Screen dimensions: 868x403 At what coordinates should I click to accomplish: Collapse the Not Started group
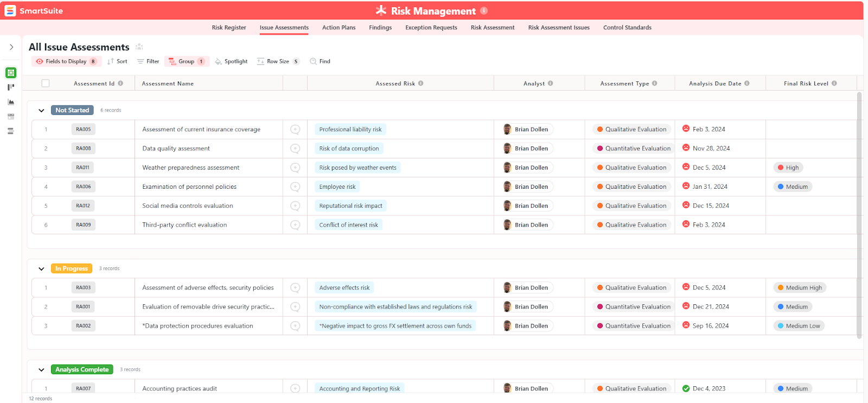[x=41, y=111]
